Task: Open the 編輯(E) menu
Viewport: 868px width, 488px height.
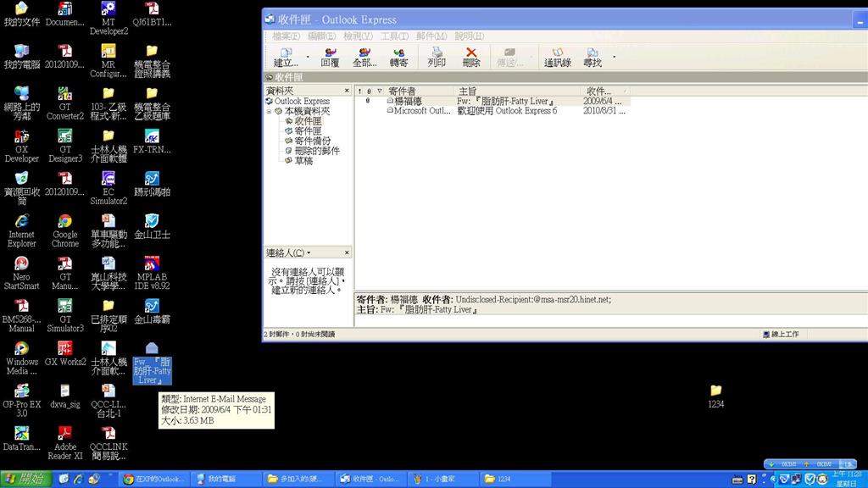Action: pyautogui.click(x=321, y=36)
